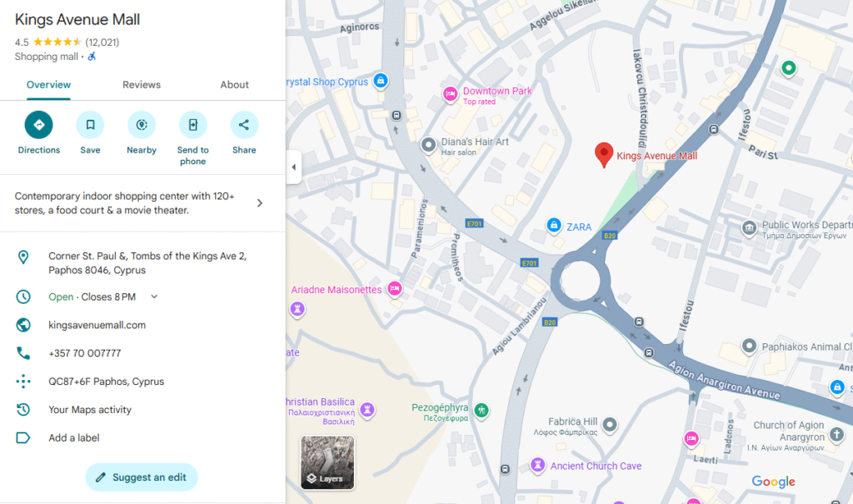Click the 12,021 reviews count
The height and width of the screenshot is (504, 853).
[102, 42]
